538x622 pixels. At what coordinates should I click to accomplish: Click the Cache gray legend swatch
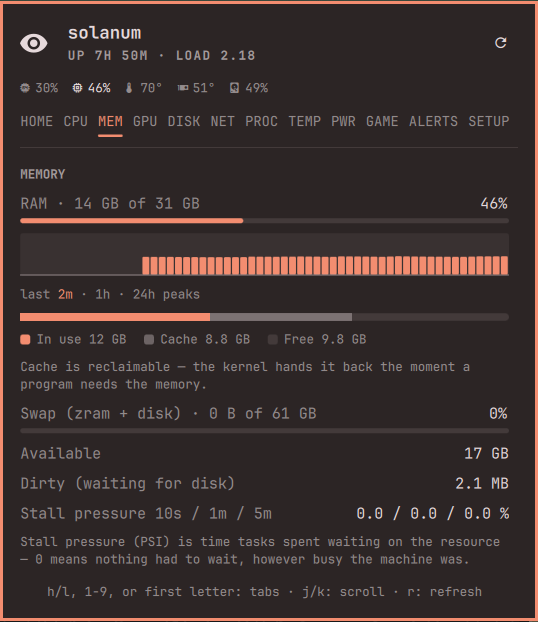149,340
